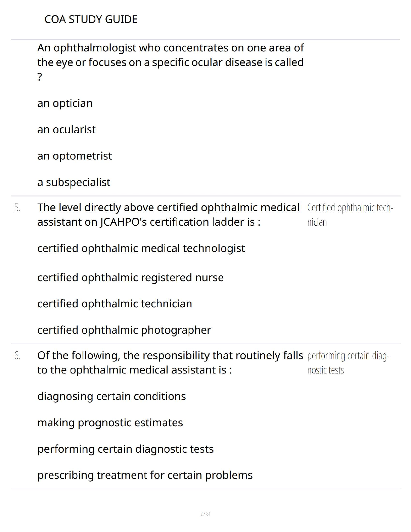Choose the option 'a subspecialist'
This screenshot has width=411, height=532.
click(x=74, y=182)
